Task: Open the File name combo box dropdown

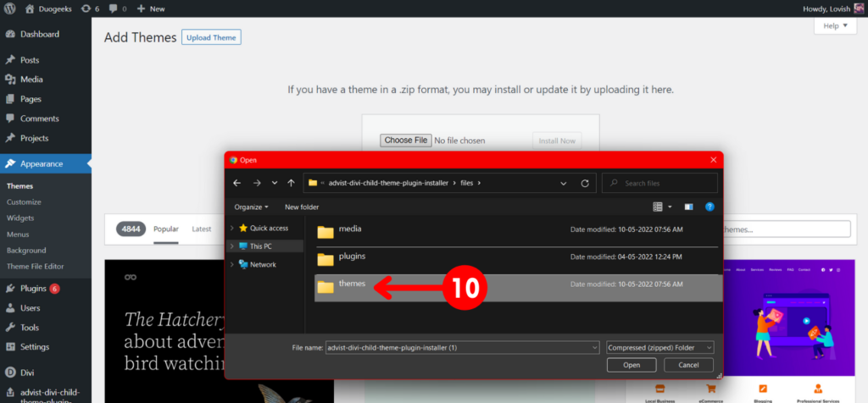Action: click(595, 347)
